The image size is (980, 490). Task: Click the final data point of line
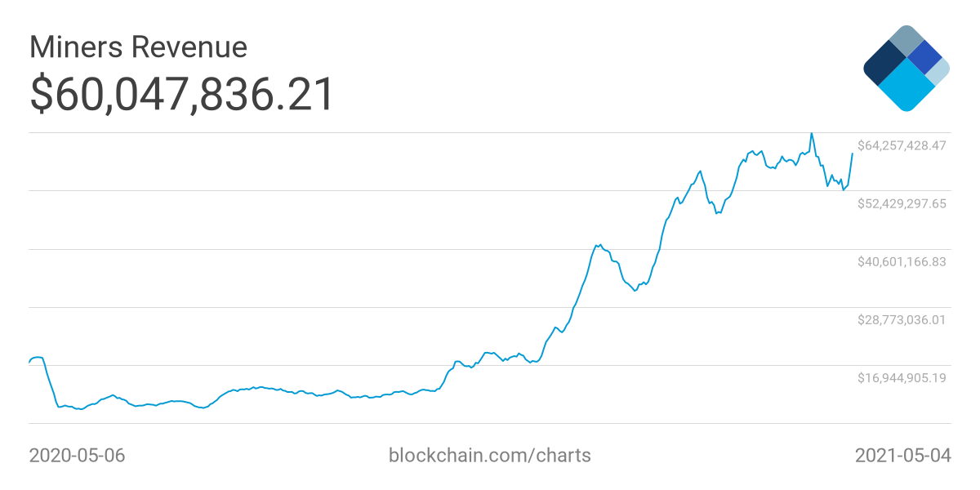coord(853,154)
